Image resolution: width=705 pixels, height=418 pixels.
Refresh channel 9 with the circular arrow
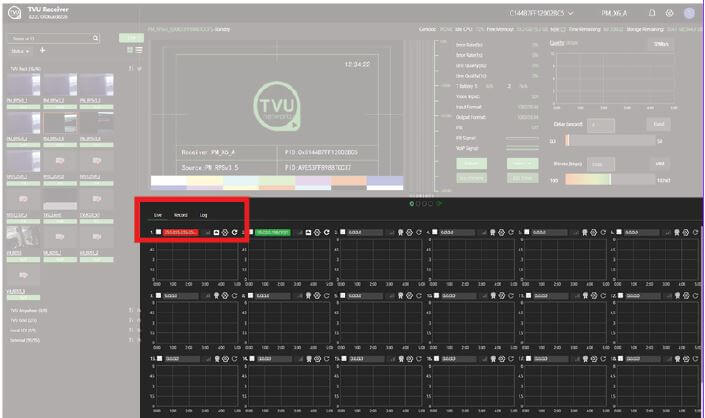tap(419, 296)
